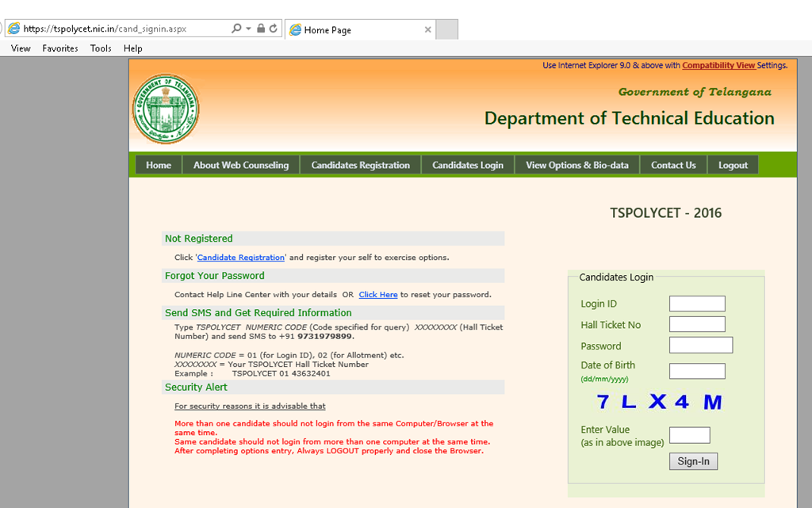Close the Home Page tab

427,29
